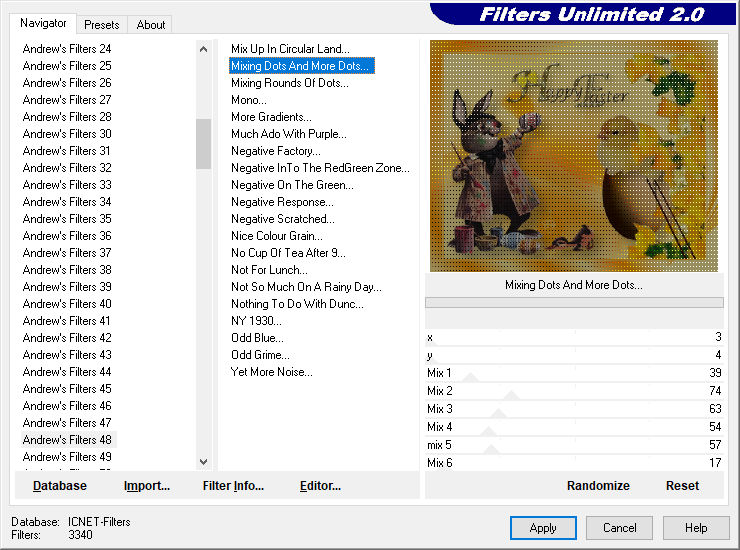Click Import... button
This screenshot has height=550, width=740.
(x=147, y=485)
